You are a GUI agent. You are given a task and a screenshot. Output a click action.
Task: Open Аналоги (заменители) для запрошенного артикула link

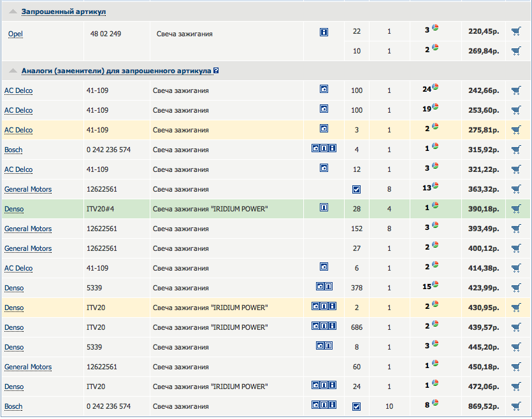[x=117, y=71]
